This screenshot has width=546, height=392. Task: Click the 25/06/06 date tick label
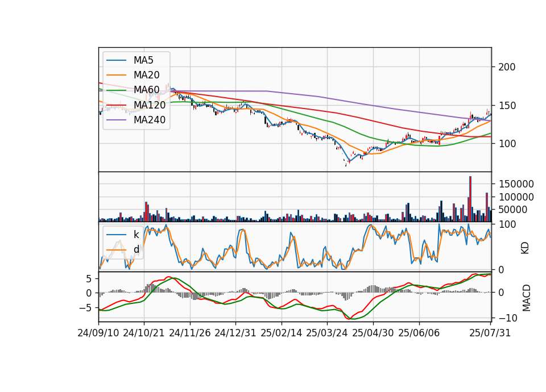pyautogui.click(x=419, y=333)
